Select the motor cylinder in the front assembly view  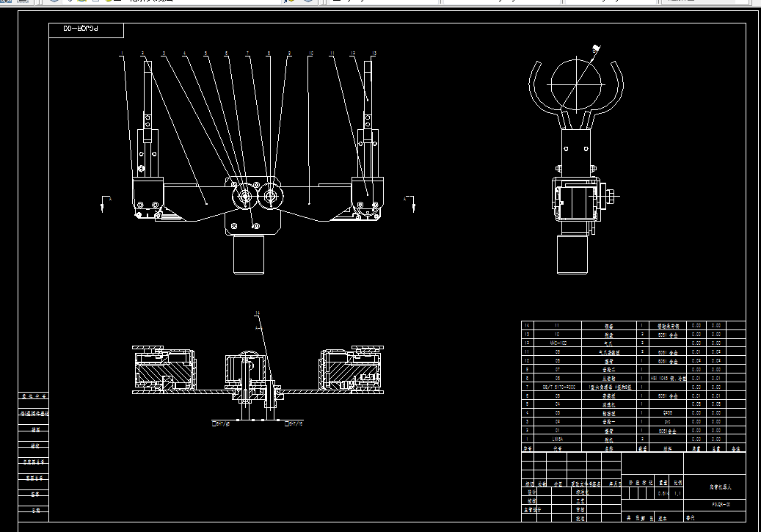tap(249, 255)
